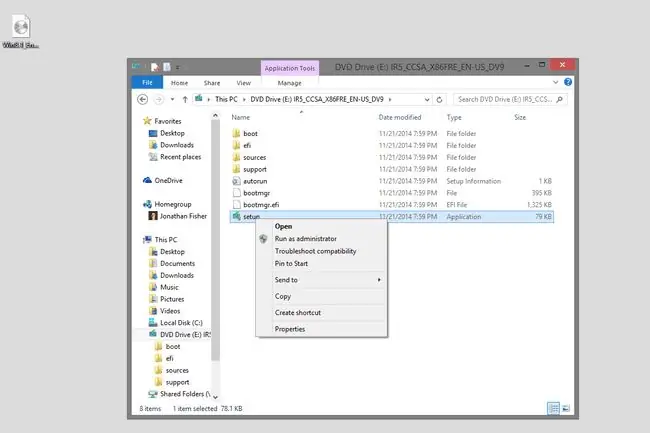The image size is (650, 433).
Task: Open Music under This PC
Action: pos(164,287)
